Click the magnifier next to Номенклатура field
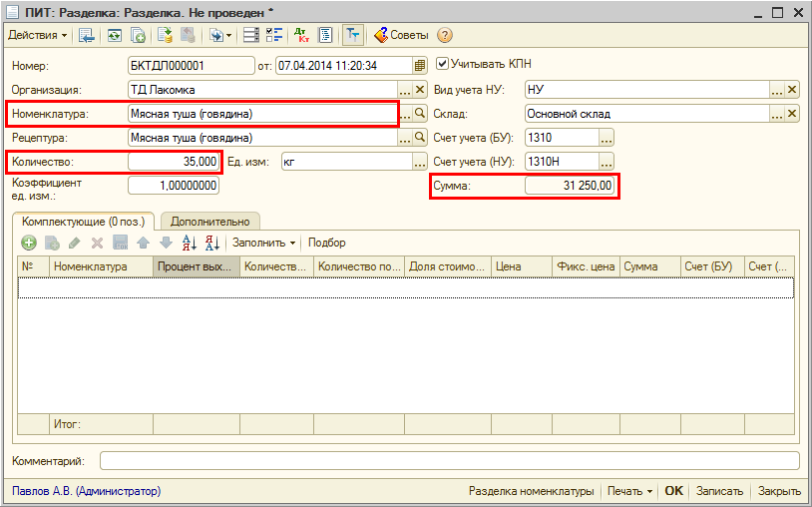 [x=420, y=114]
